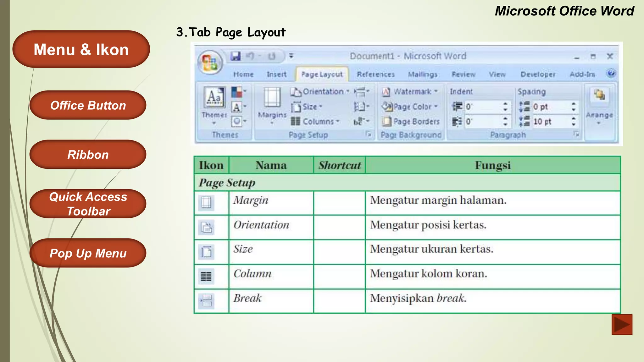Click the text 'Mengatur kolom koran.'

[x=429, y=274]
